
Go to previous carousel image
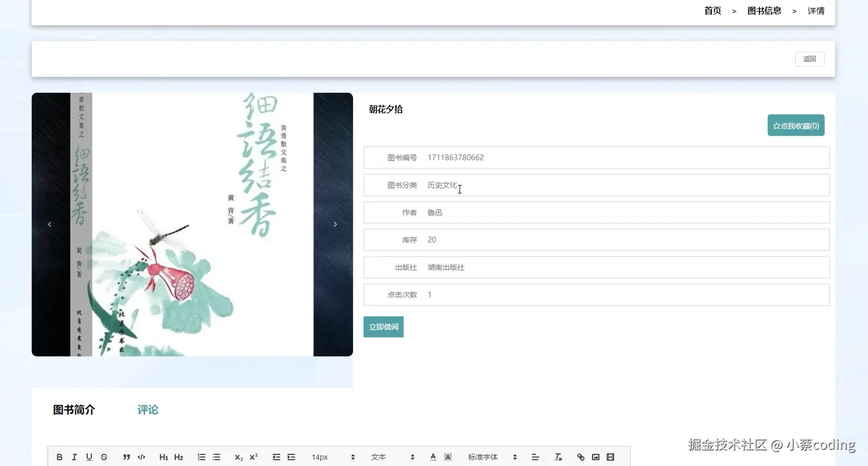50,224
